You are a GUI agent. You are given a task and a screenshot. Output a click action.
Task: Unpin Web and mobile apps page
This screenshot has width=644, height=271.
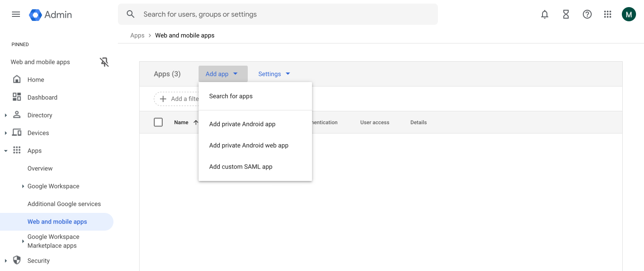point(104,62)
